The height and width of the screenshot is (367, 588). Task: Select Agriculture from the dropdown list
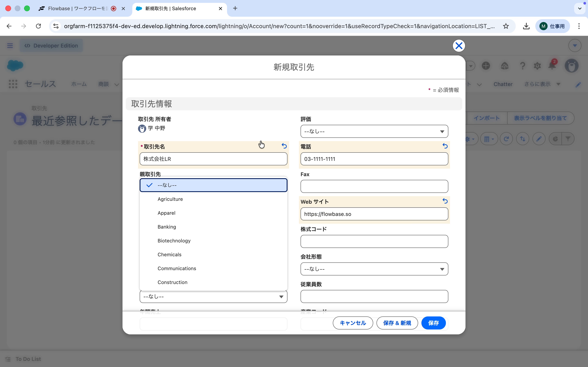tap(170, 199)
